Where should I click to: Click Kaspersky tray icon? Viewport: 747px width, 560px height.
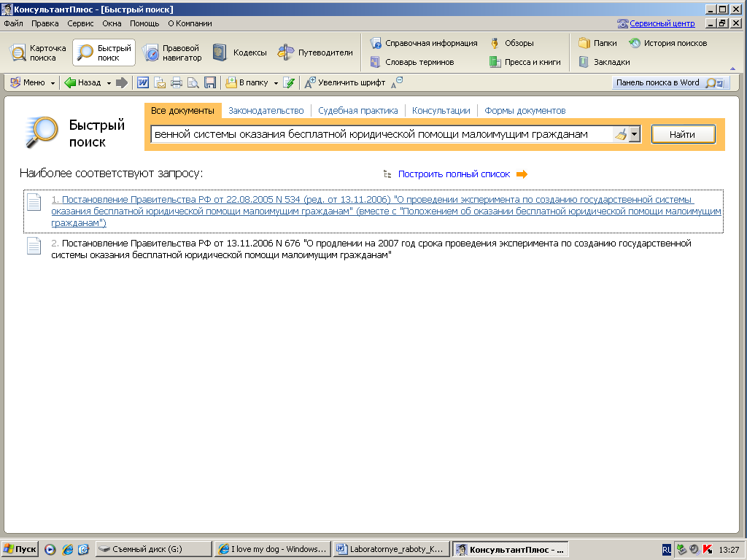tap(708, 550)
